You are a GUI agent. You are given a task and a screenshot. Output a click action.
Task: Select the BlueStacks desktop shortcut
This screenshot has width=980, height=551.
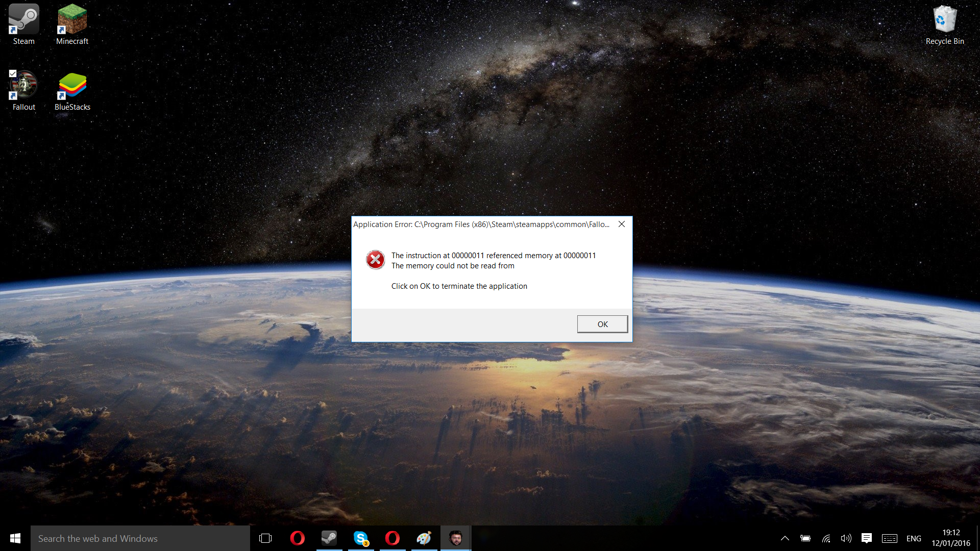tap(72, 91)
